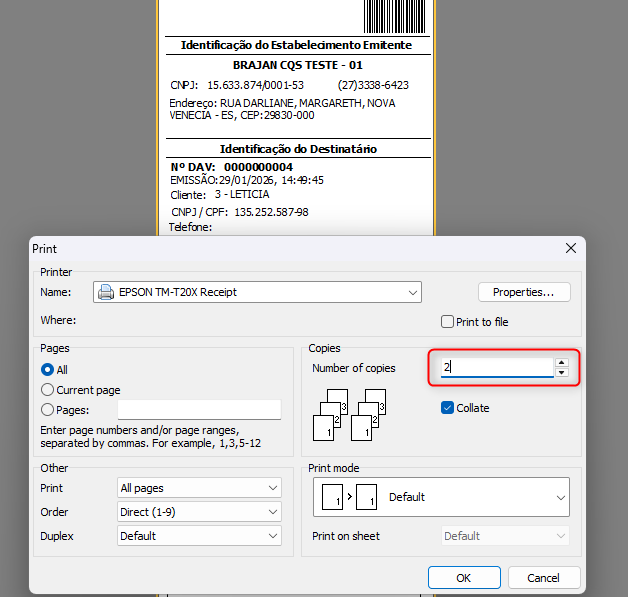Close the Print dialog with X
628x597 pixels.
pos(571,248)
